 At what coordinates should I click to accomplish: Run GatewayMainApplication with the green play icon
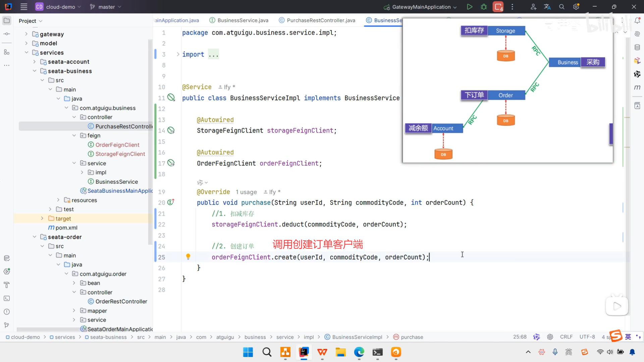point(470,7)
